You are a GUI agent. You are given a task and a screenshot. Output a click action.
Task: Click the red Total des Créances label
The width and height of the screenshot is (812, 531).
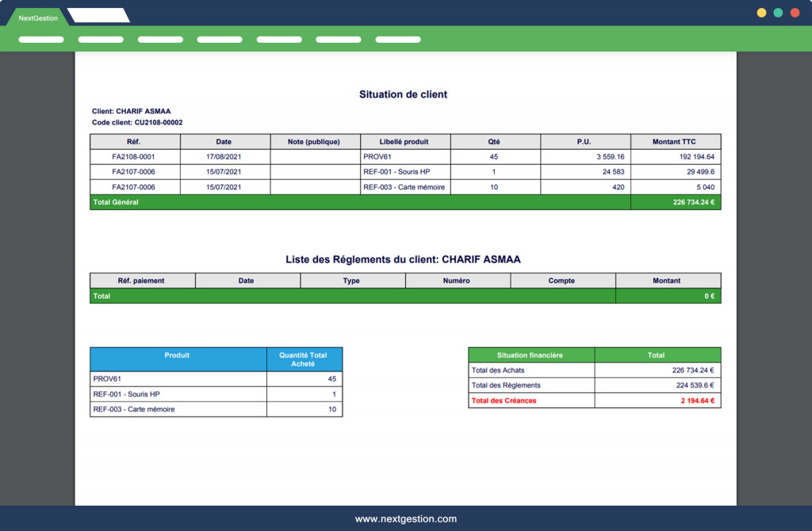(504, 400)
